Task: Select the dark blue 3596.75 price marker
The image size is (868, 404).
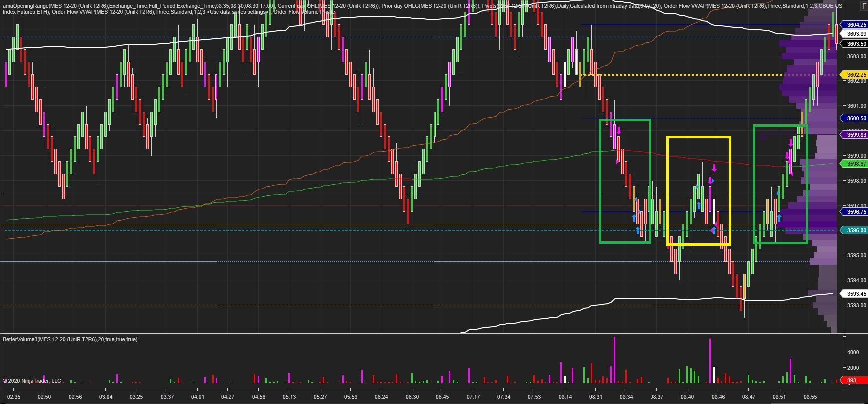Action: pyautogui.click(x=855, y=212)
